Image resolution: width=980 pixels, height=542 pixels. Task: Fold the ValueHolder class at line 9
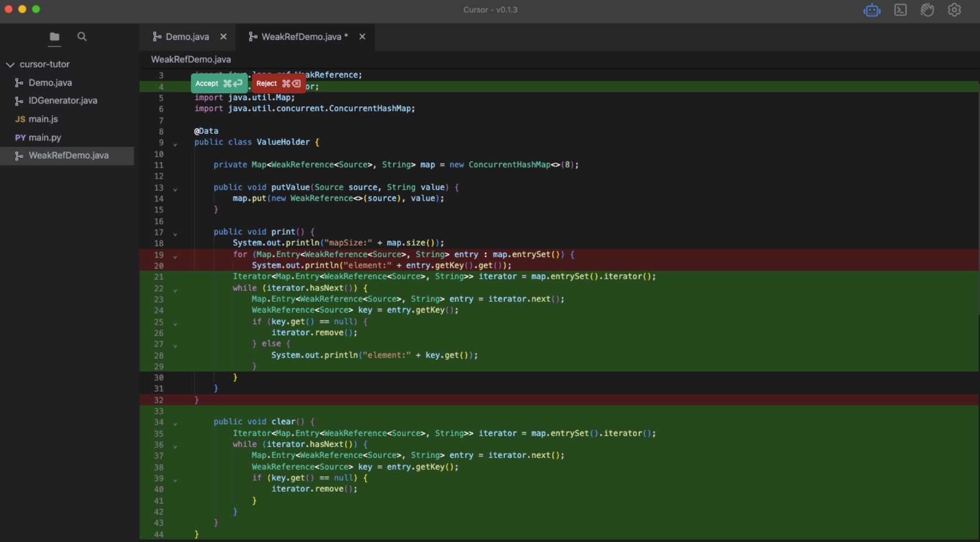point(175,144)
